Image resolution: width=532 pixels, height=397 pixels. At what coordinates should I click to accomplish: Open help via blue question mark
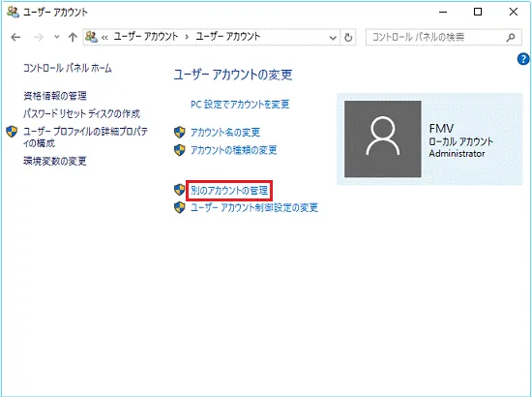(x=523, y=59)
